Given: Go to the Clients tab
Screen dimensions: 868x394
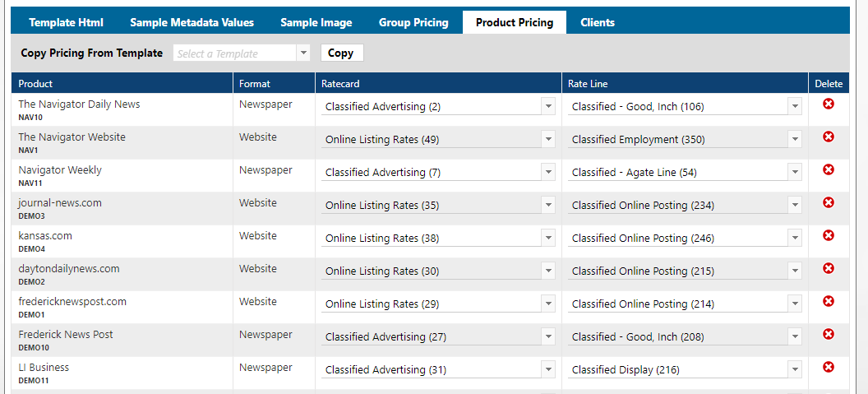Looking at the screenshot, I should [x=598, y=22].
